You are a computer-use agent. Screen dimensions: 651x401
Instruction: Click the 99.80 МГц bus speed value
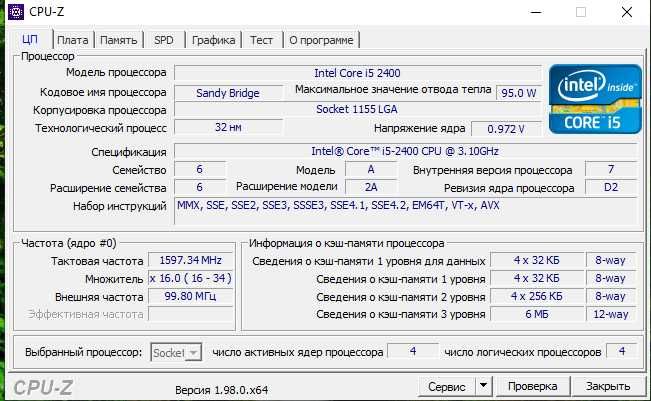click(191, 296)
